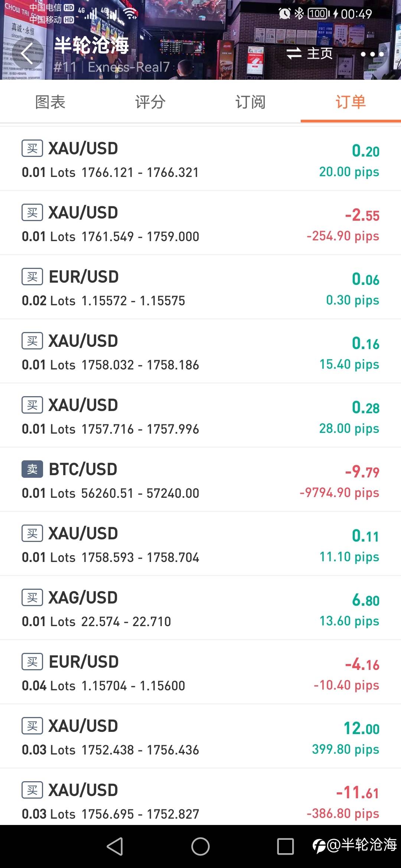Open BTC/USD order 56260.51 - 57240.00

coord(200,480)
